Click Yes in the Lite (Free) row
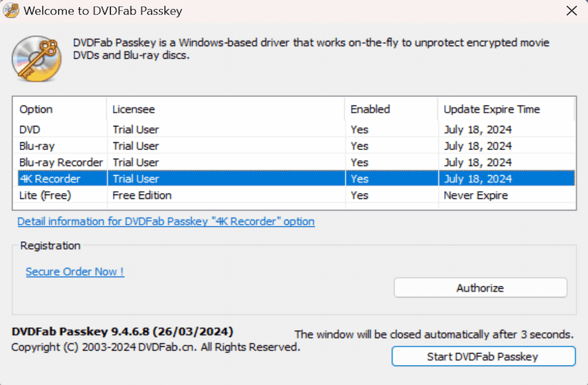 click(360, 195)
